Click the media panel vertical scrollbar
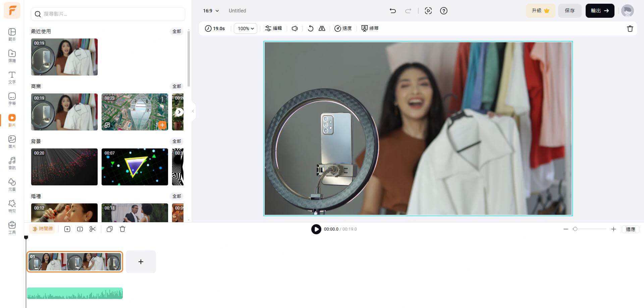Viewport: 644px width, 308px height. [x=189, y=59]
